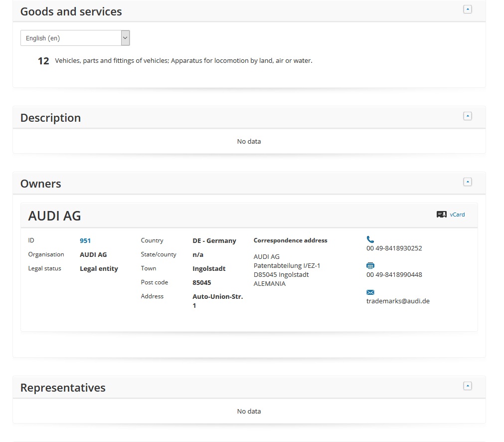Open owner ID 951 link
Image resolution: width=504 pixels, height=442 pixels.
(85, 240)
